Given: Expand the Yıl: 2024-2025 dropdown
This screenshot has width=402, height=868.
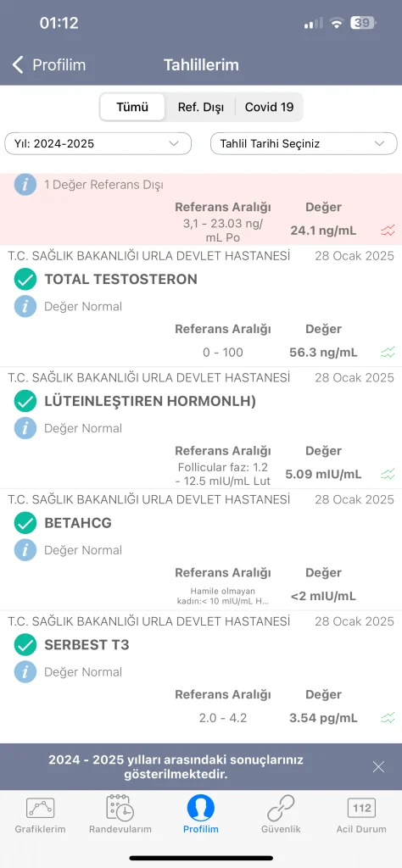Looking at the screenshot, I should pyautogui.click(x=98, y=143).
